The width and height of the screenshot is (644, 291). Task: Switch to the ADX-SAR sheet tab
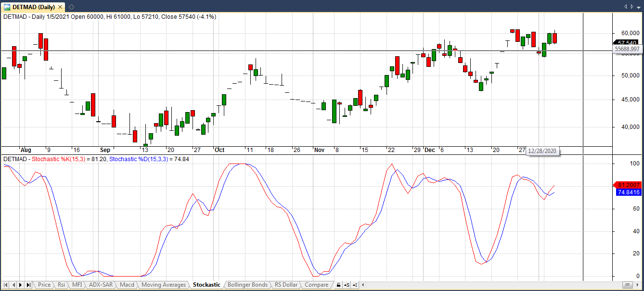[x=101, y=285]
